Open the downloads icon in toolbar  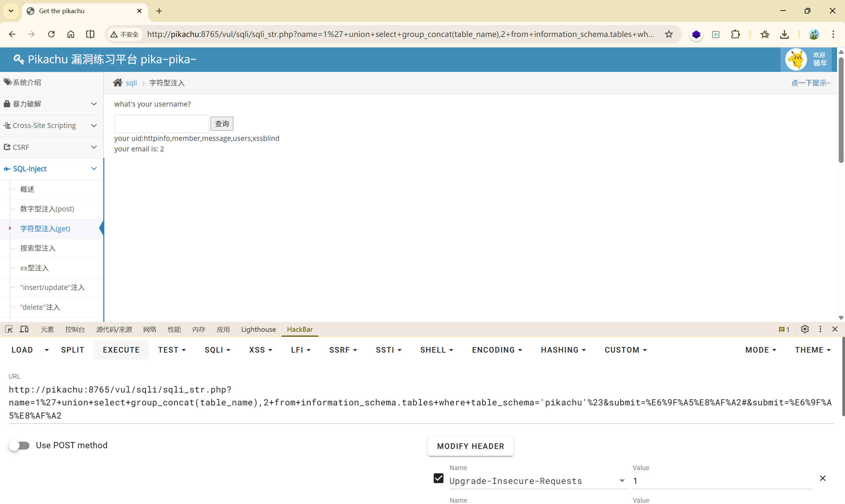tap(785, 34)
